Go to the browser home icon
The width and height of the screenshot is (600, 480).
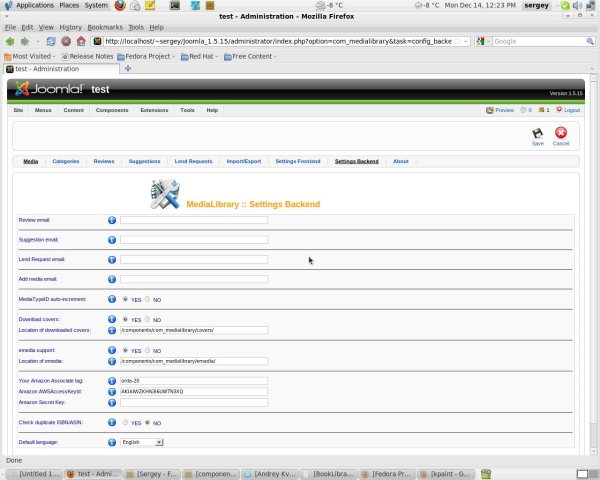(81, 41)
